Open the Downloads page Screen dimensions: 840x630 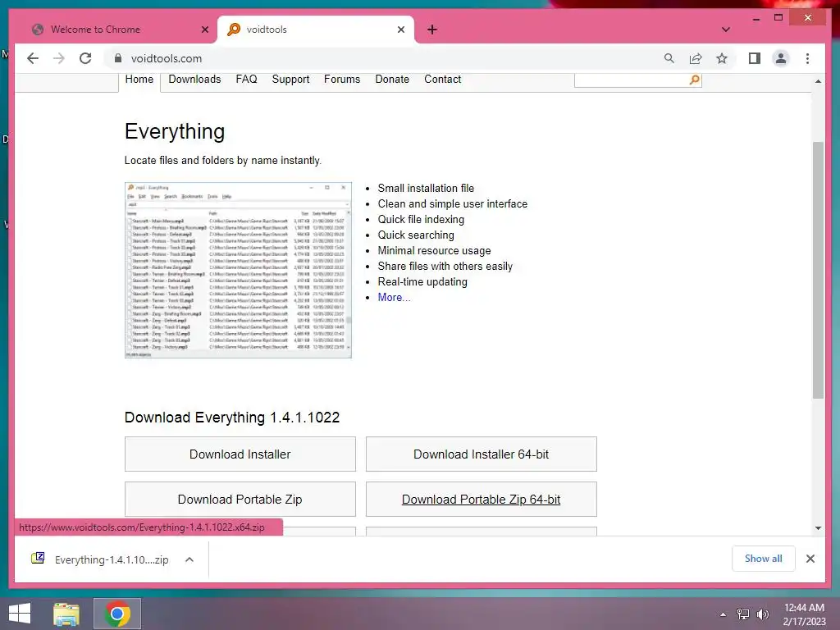coord(194,80)
